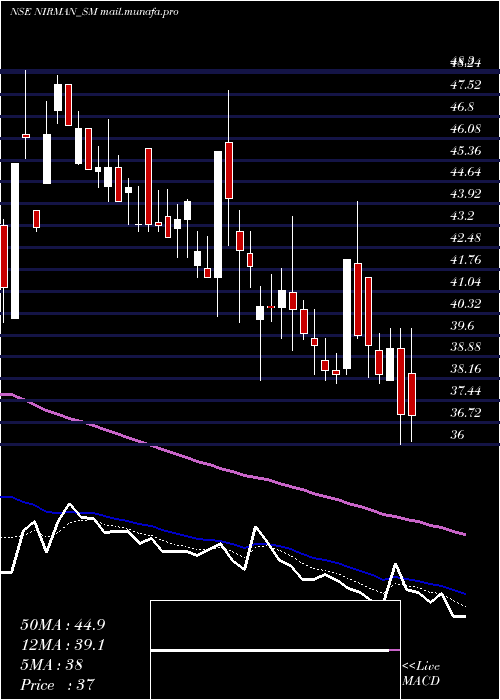500x700 pixels.
Task: Click the 41.04 price axis label
Action: 466,282
